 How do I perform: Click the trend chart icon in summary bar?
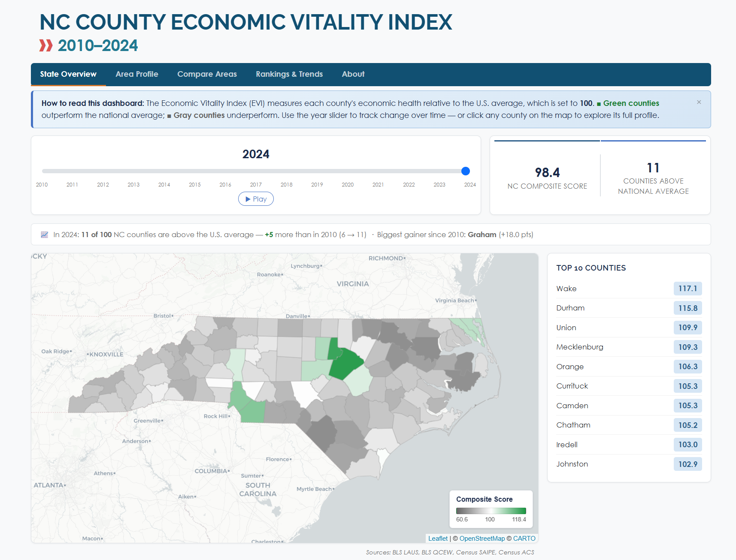(x=45, y=235)
